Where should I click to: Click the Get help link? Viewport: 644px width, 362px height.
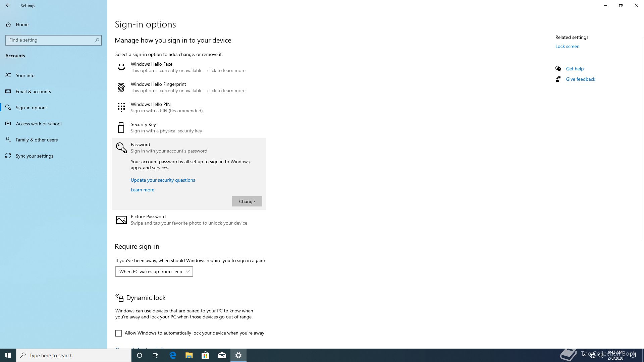point(575,69)
